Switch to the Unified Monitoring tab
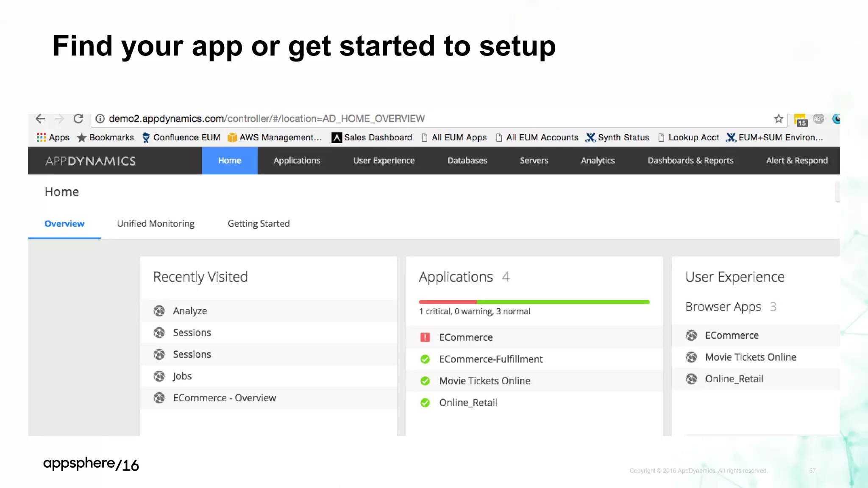The height and width of the screenshot is (488, 868). 156,224
